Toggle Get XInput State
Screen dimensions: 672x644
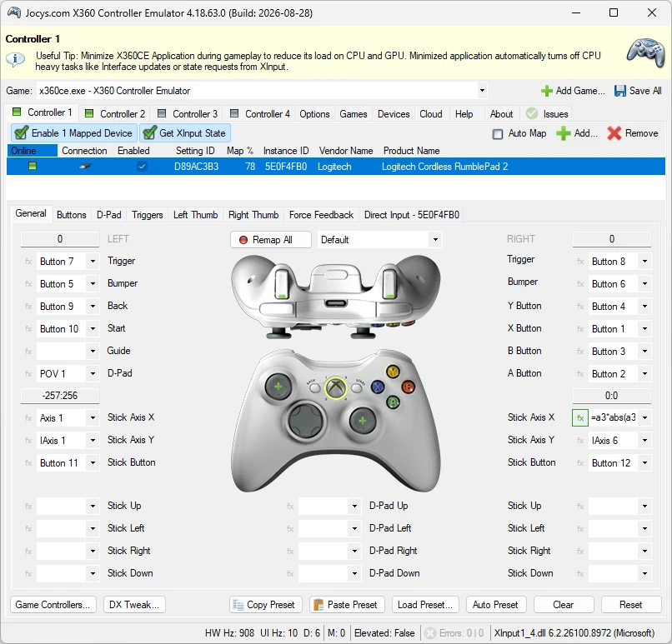pyautogui.click(x=185, y=133)
